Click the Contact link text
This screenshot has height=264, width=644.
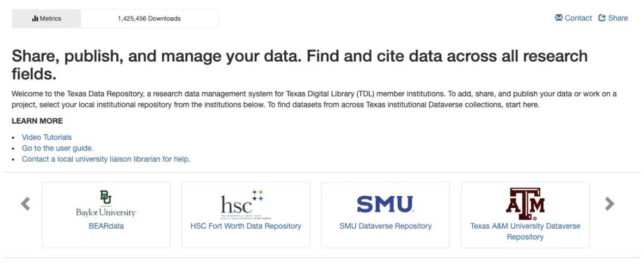(x=578, y=18)
